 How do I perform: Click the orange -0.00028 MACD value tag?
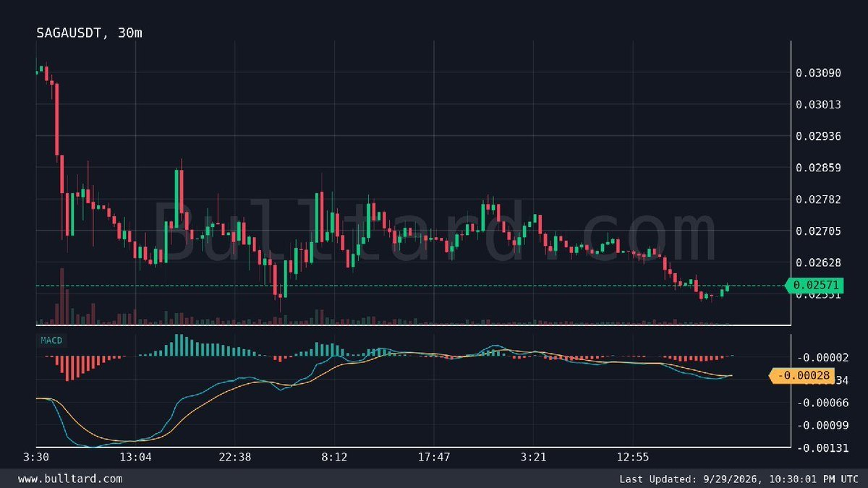tap(799, 375)
